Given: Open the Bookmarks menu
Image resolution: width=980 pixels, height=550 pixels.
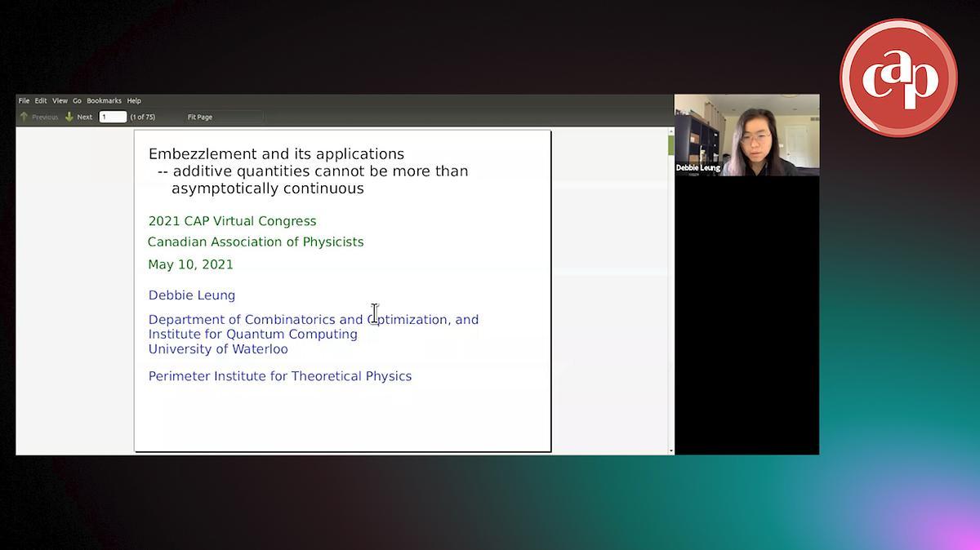Looking at the screenshot, I should (x=104, y=101).
